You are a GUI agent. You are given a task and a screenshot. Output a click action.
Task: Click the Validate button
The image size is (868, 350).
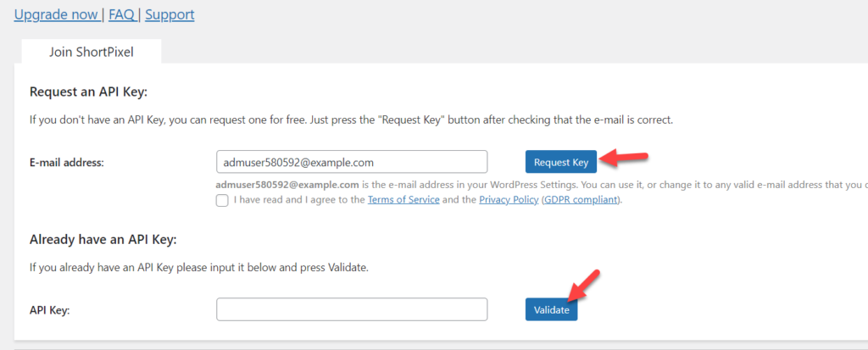551,309
